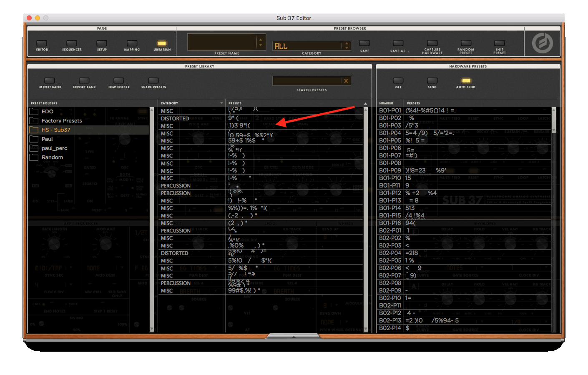Select preset row '99#$,%! )'
This screenshot has height=375, width=588.
pyautogui.click(x=261, y=291)
